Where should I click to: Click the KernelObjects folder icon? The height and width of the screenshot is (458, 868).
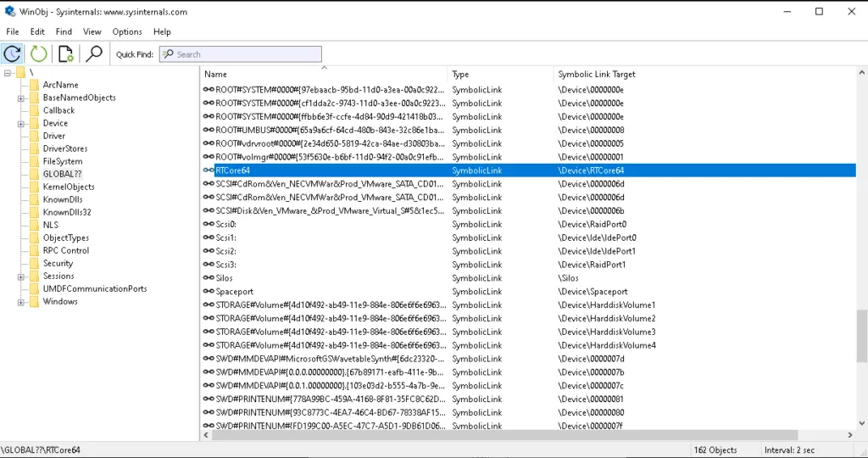pos(34,187)
